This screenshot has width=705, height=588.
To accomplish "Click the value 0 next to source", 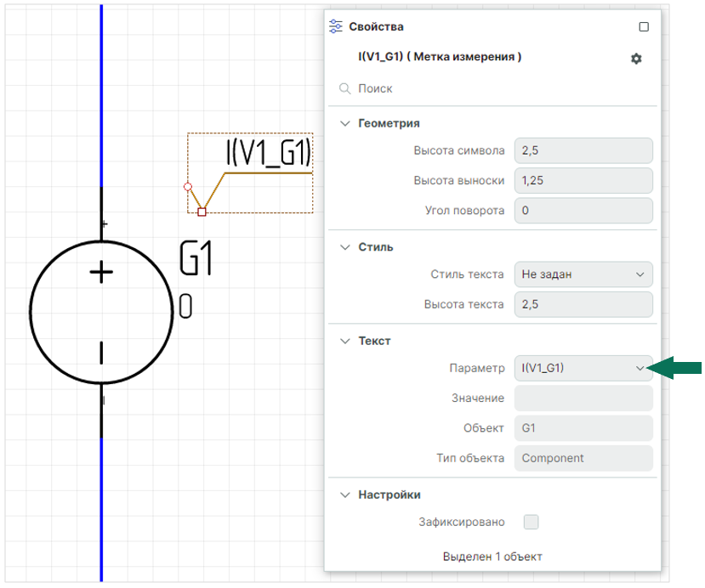I will coord(185,307).
